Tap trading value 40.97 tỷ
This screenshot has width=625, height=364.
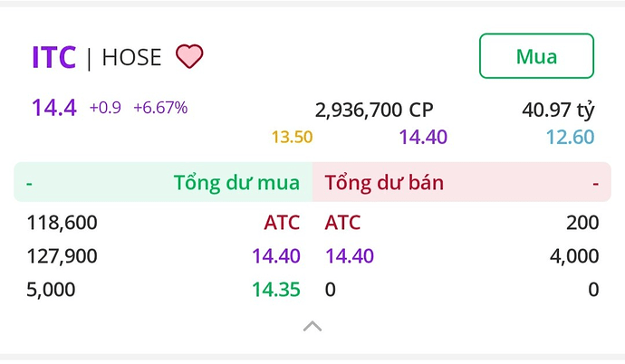pyautogui.click(x=558, y=110)
